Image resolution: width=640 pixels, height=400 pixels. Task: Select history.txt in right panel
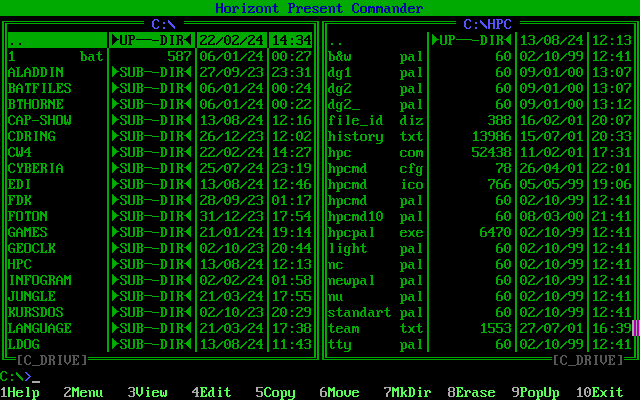point(355,136)
